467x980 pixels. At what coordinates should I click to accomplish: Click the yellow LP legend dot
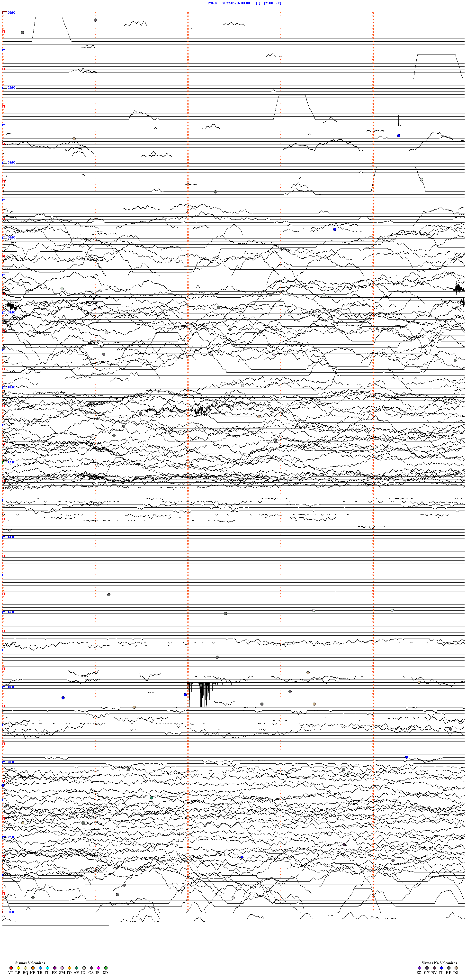tap(18, 968)
